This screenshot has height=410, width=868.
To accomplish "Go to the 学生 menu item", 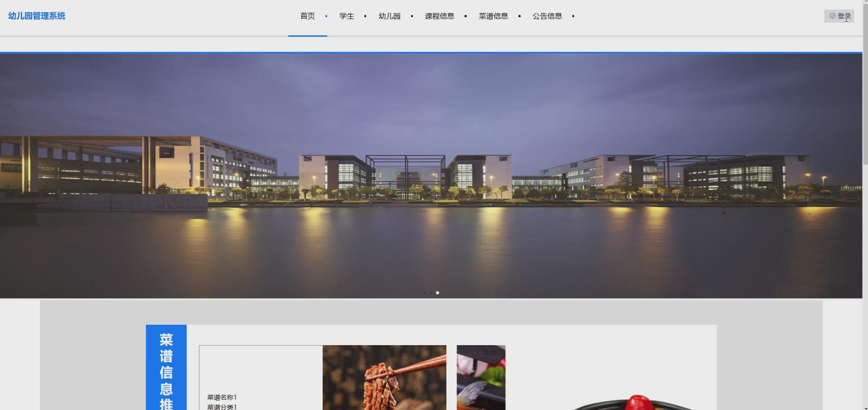I will tap(347, 16).
